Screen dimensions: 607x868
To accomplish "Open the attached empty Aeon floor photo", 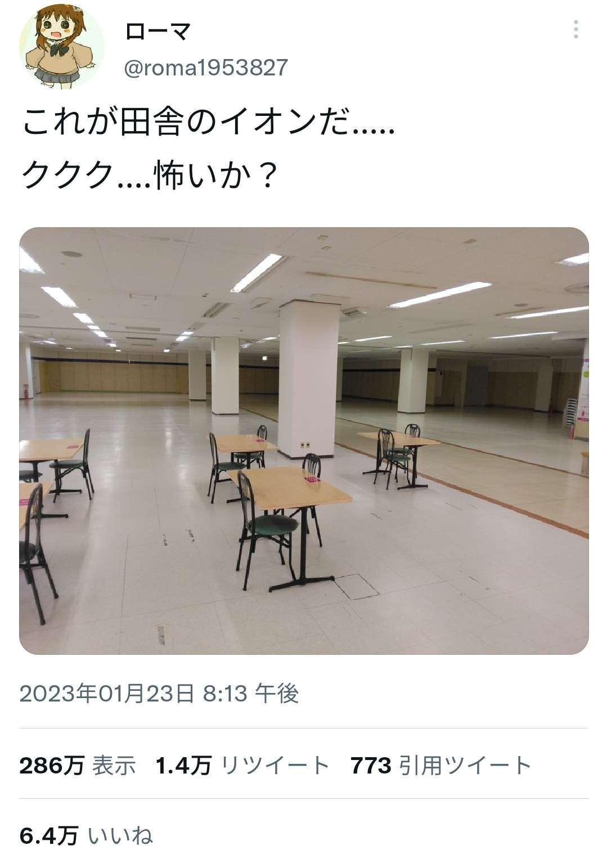I will tap(304, 440).
